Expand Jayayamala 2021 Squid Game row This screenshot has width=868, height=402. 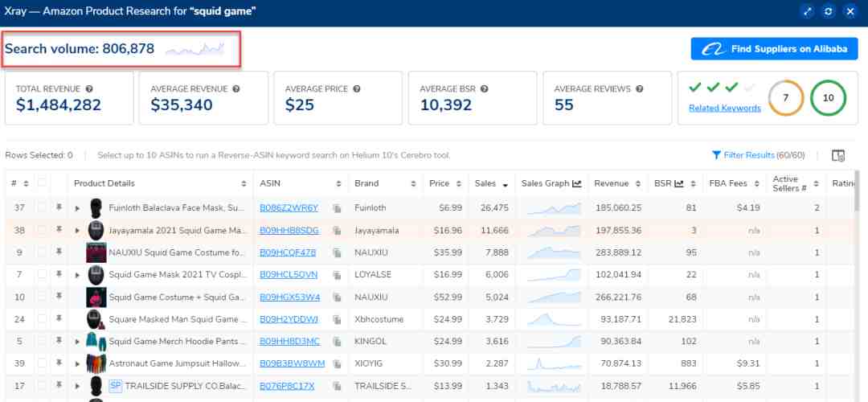point(77,231)
